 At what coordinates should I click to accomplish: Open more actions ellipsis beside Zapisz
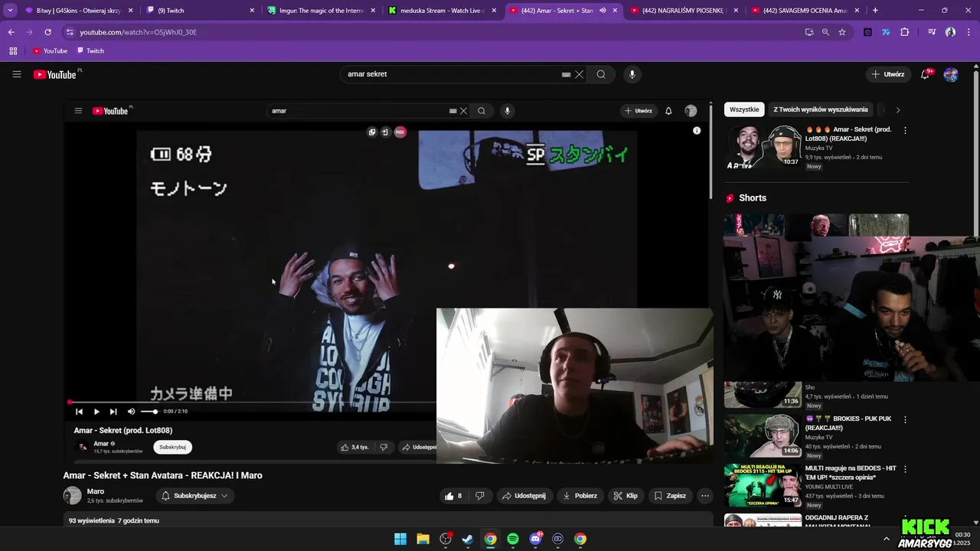coord(705,496)
